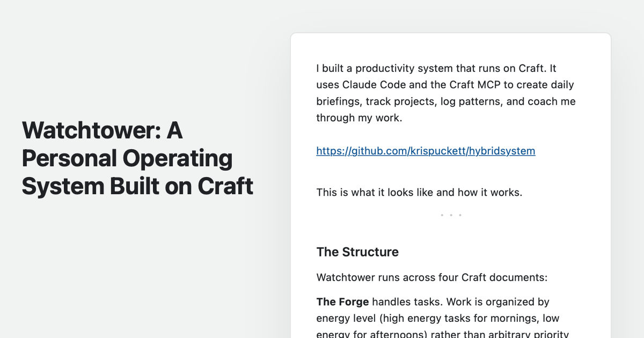
Task: Click "Personal Operating" in the page title
Action: pyautogui.click(x=127, y=158)
